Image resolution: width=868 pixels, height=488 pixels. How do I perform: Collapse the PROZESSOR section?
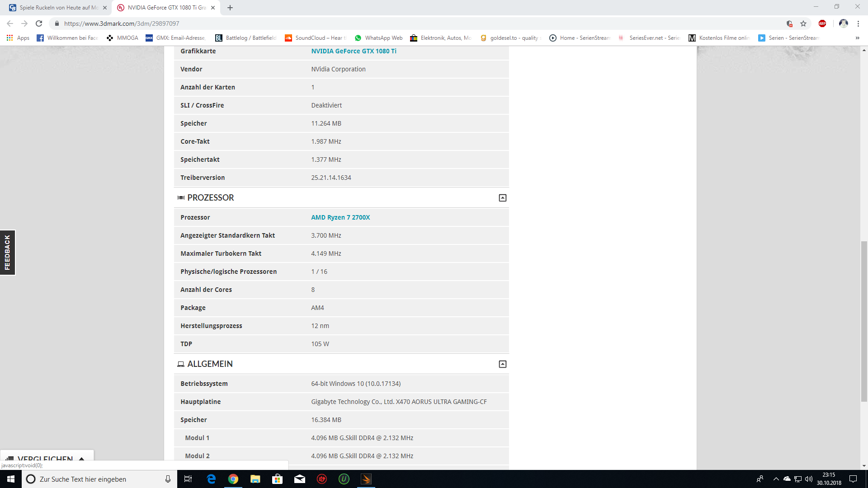[502, 198]
